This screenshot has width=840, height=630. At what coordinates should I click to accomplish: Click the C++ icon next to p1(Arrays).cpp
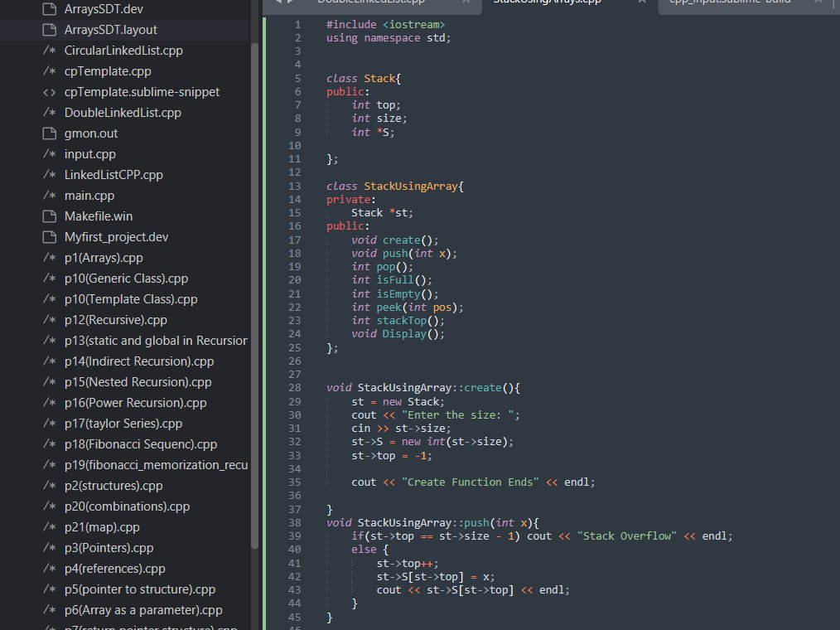coord(49,258)
